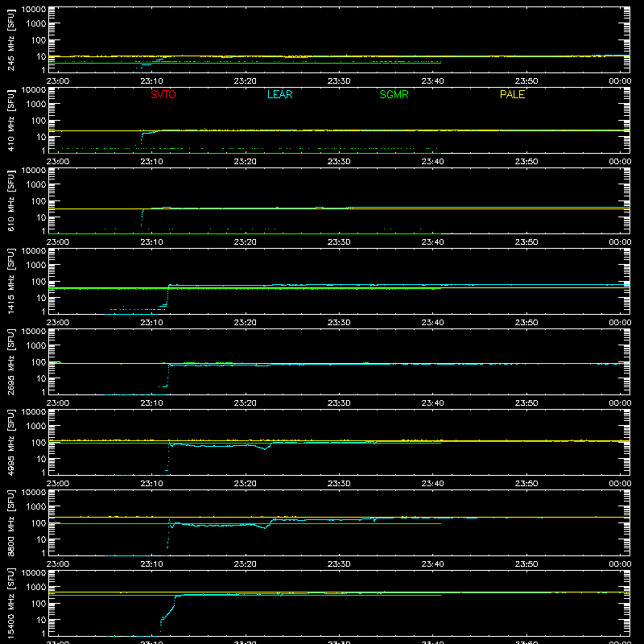Image resolution: width=644 pixels, height=644 pixels.
Task: Click the green SGMR station label
Action: click(x=394, y=94)
